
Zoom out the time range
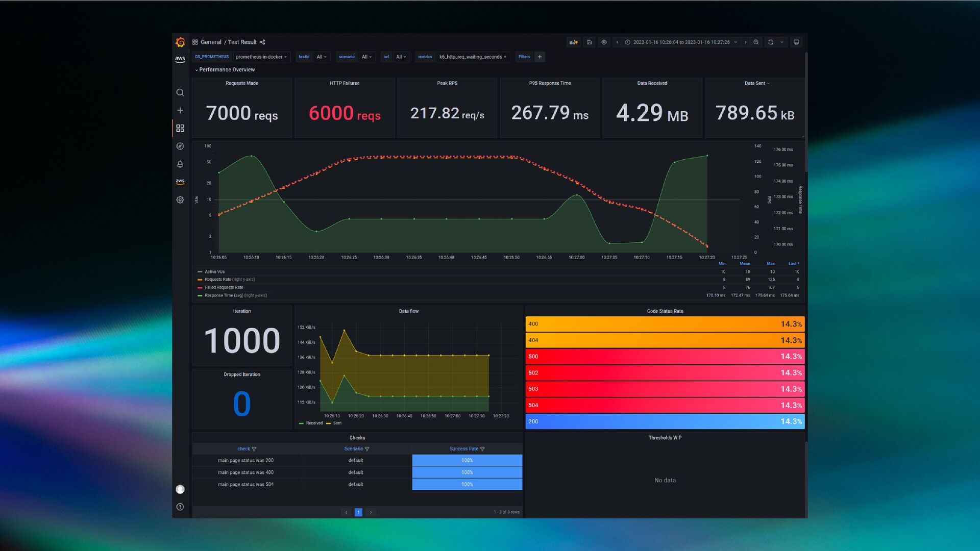(x=756, y=42)
